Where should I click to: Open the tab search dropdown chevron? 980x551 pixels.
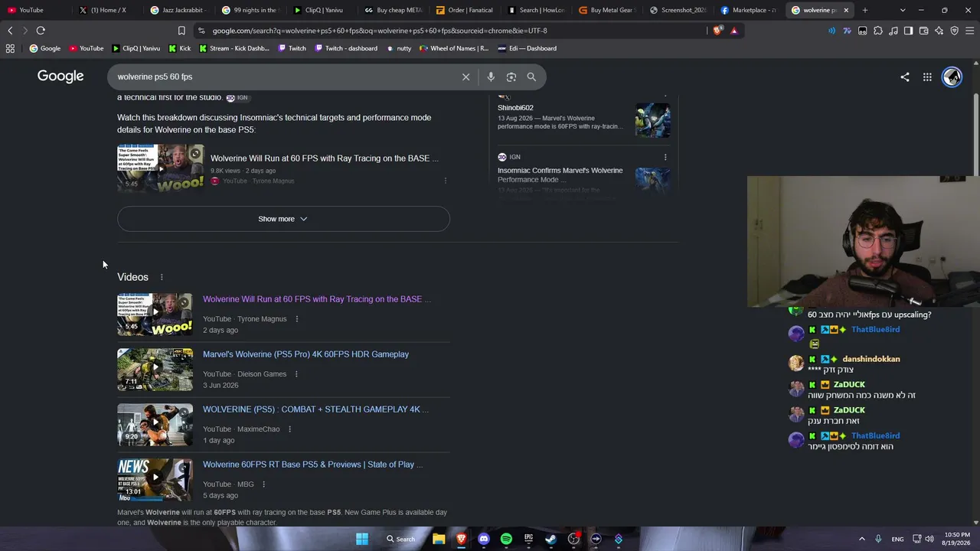tap(903, 10)
